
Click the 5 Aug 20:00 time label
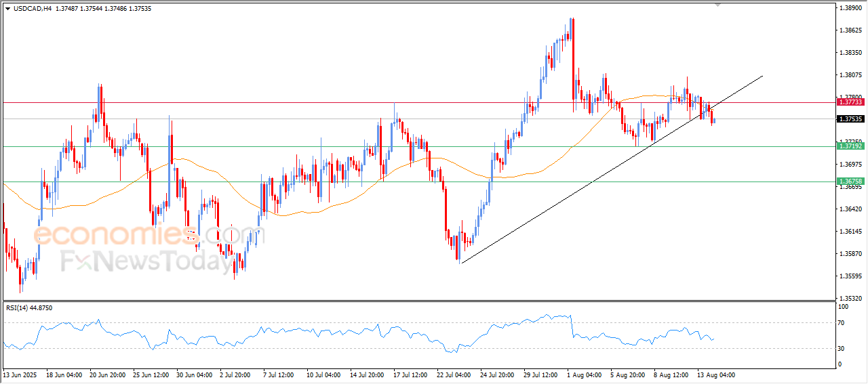627,375
